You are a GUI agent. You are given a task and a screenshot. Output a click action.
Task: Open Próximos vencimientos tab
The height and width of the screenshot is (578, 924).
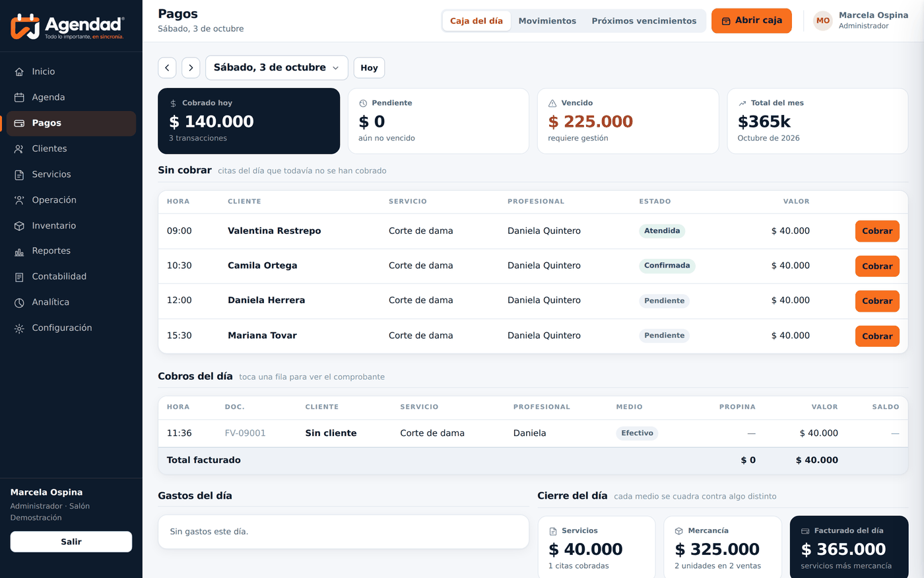644,20
